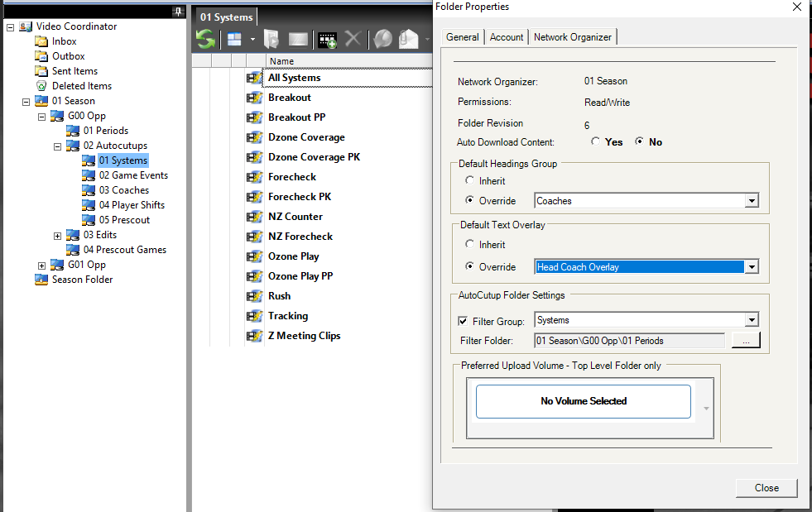Collapse the G00 Opp tree node

[x=41, y=117]
